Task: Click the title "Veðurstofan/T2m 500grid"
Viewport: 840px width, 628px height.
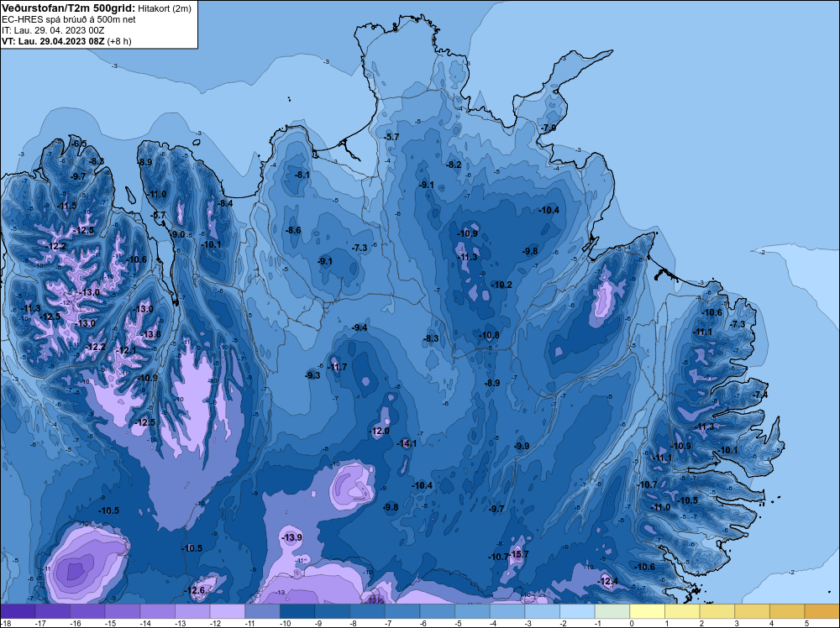Action: coord(69,8)
